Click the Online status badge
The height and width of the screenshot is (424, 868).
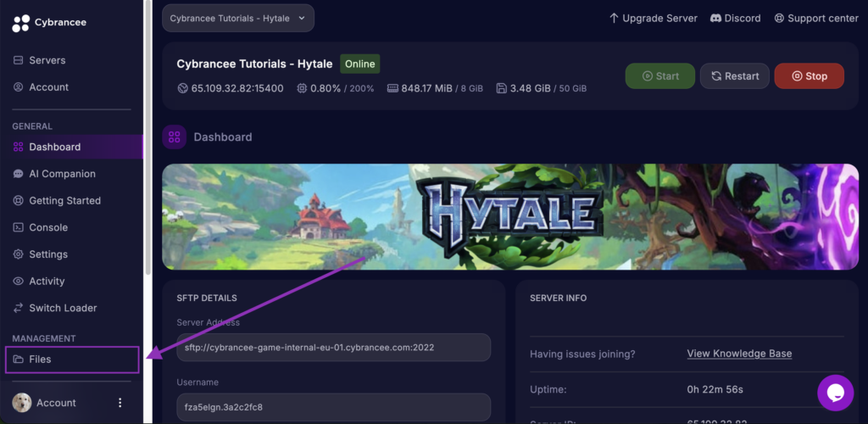click(359, 64)
